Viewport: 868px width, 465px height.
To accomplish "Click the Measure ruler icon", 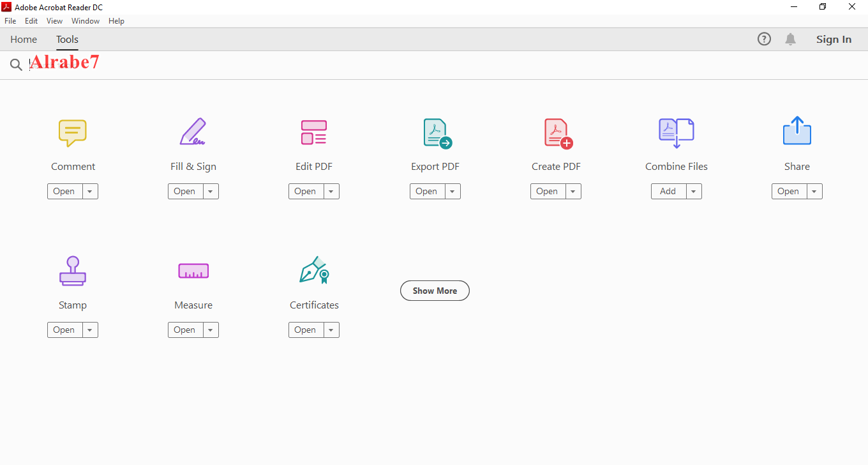I will (193, 271).
